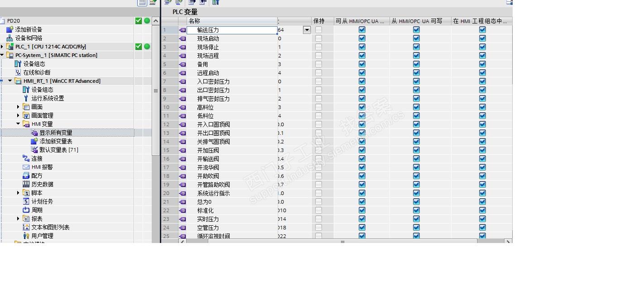The image size is (644, 300).
Task: Toggle 保持 checkbox for 现场停止 row
Action: [318, 47]
